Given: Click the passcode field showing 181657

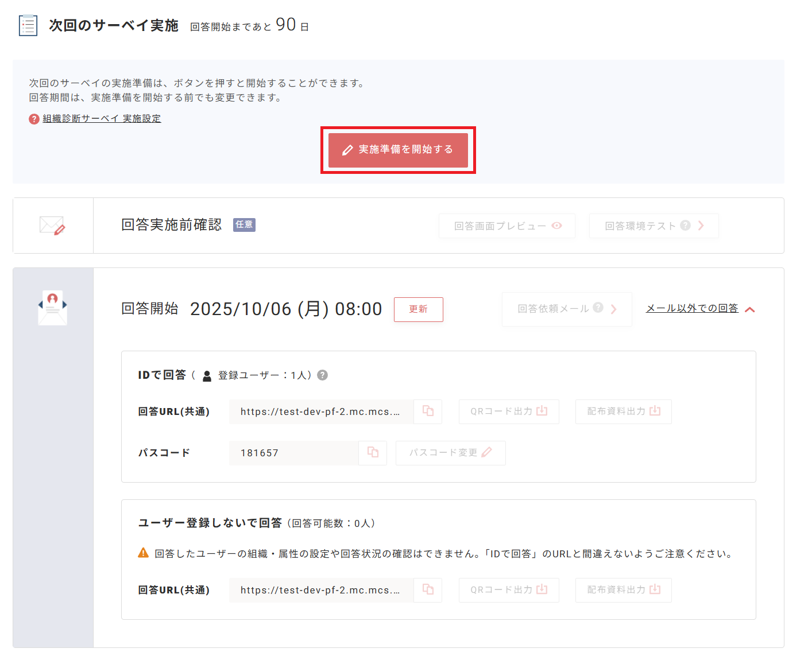Looking at the screenshot, I should [x=293, y=453].
